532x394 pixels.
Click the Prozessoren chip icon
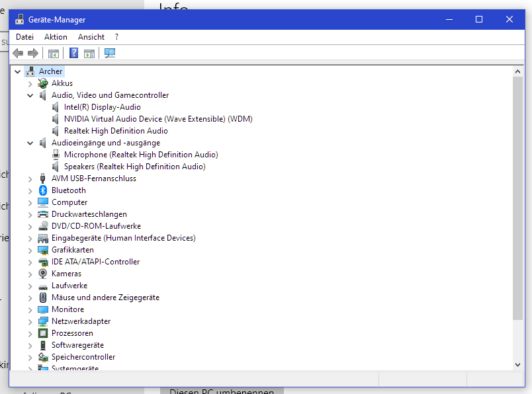pos(43,333)
